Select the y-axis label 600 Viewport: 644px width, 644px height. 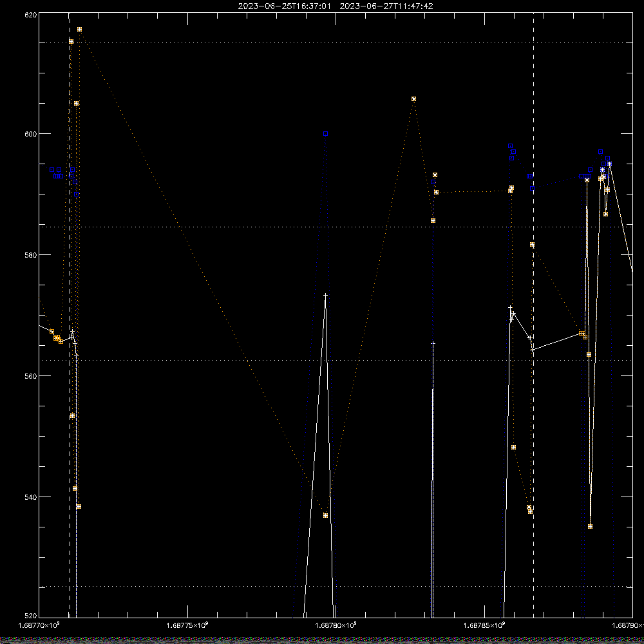click(31, 134)
